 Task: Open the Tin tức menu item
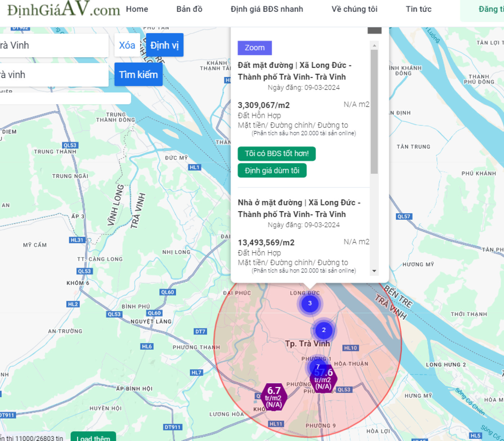[x=419, y=9]
